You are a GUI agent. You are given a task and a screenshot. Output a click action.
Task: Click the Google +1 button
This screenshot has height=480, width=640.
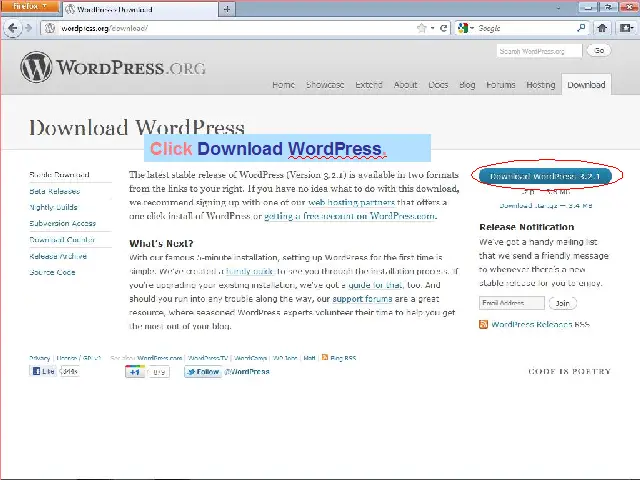pyautogui.click(x=135, y=372)
